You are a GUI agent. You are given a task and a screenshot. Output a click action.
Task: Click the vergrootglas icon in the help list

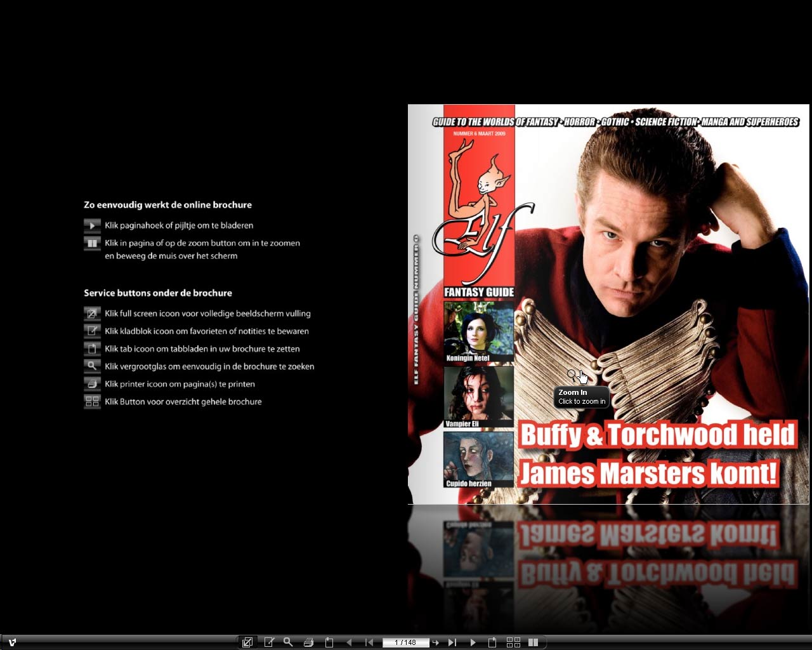92,366
